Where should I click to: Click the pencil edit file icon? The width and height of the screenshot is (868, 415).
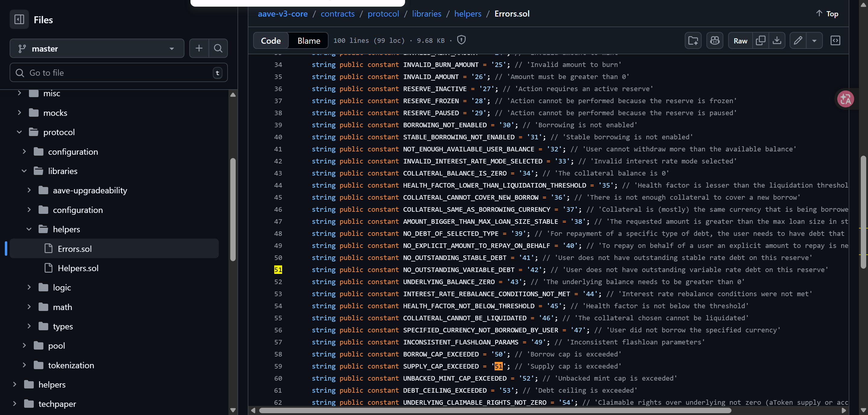pos(797,41)
